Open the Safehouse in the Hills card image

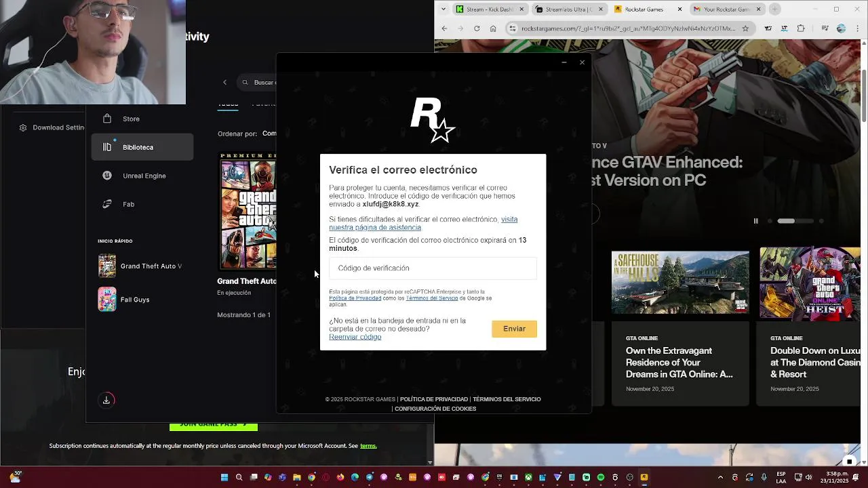coord(680,283)
